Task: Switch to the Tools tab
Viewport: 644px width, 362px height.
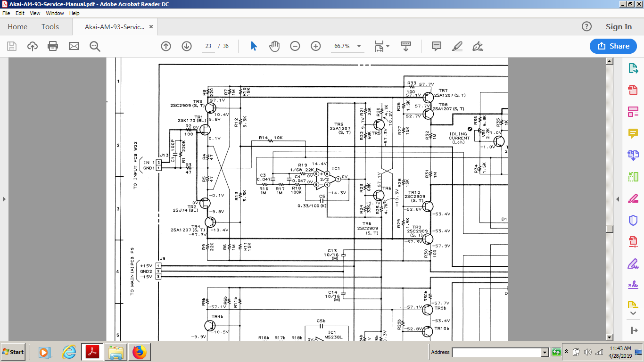Action: pos(50,27)
